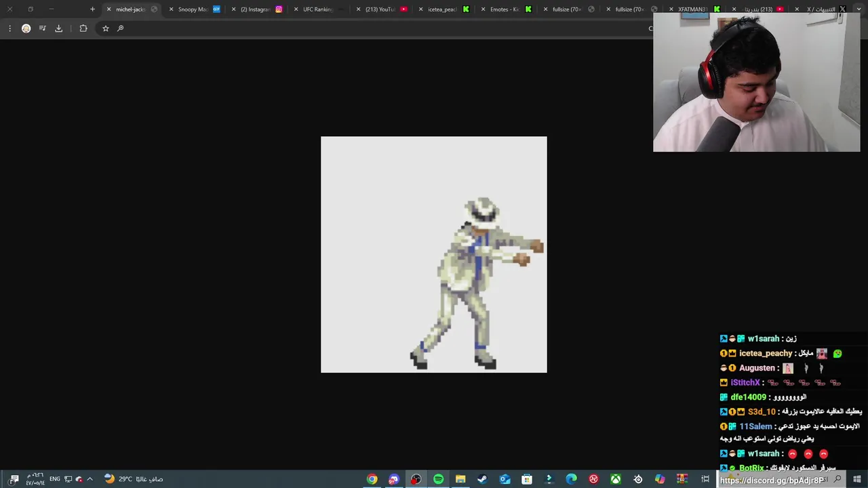Close the michel-jacks tab

(108, 9)
